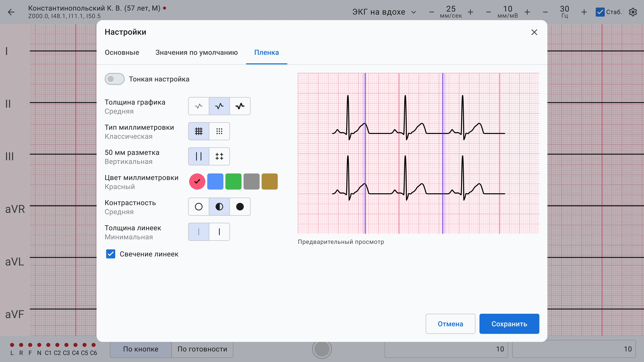Screen dimensions: 644x362
Task: Click the III lead label
Action: pyautogui.click(x=10, y=156)
